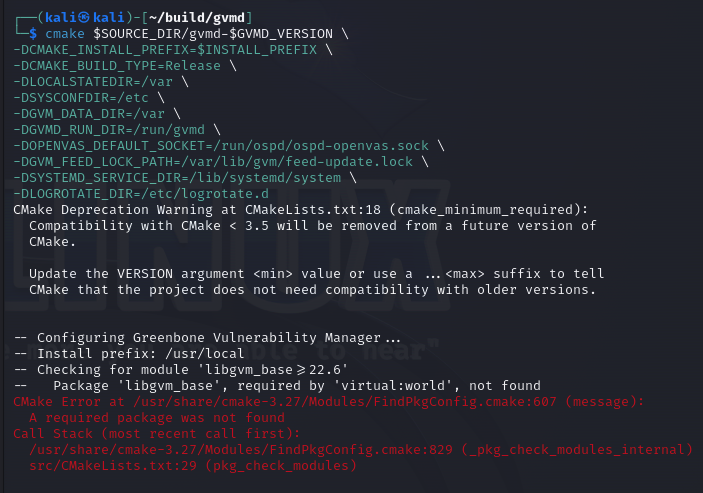This screenshot has width=703, height=493.
Task: Click the CMakeLists.txt:18 reference
Action: pyautogui.click(x=313, y=210)
